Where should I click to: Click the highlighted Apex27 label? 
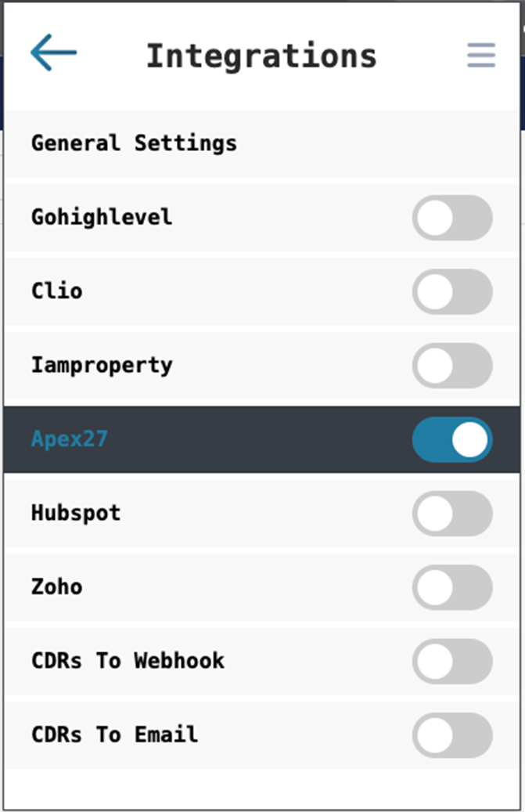pyautogui.click(x=70, y=438)
